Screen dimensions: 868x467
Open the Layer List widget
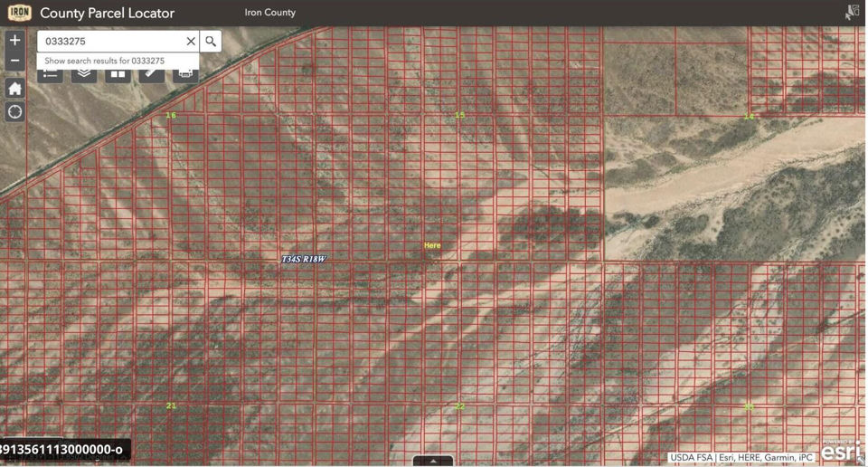pyautogui.click(x=84, y=75)
